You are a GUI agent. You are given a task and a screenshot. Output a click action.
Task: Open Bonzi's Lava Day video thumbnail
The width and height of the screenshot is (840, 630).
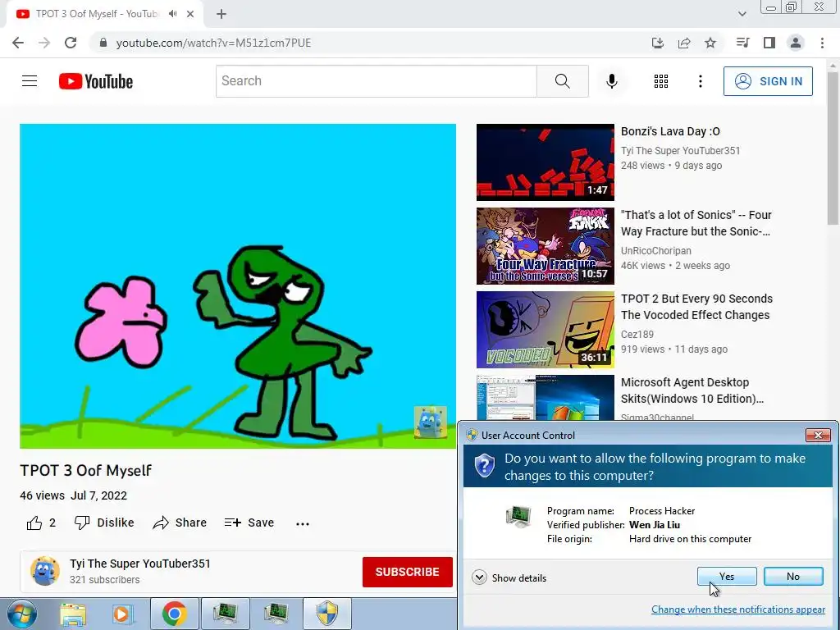click(546, 162)
